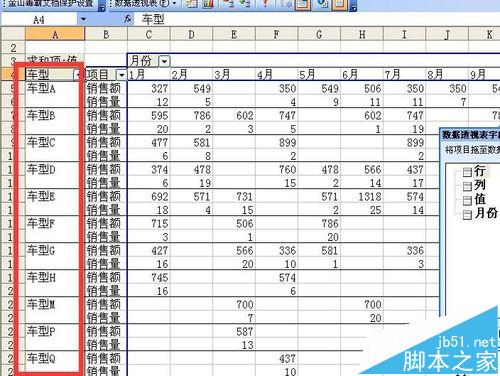Select the 列 item in field list

pyautogui.click(x=479, y=185)
